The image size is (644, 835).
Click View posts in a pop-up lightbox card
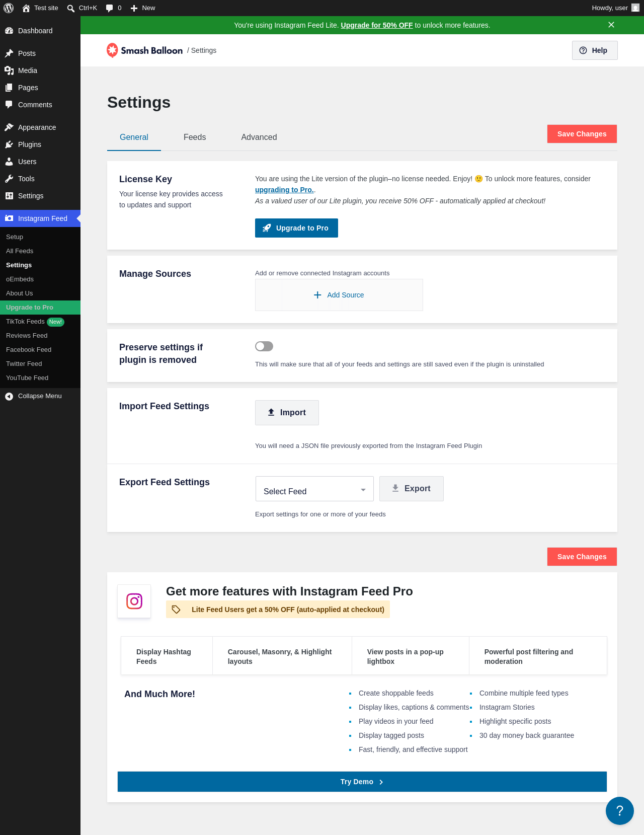coord(411,656)
